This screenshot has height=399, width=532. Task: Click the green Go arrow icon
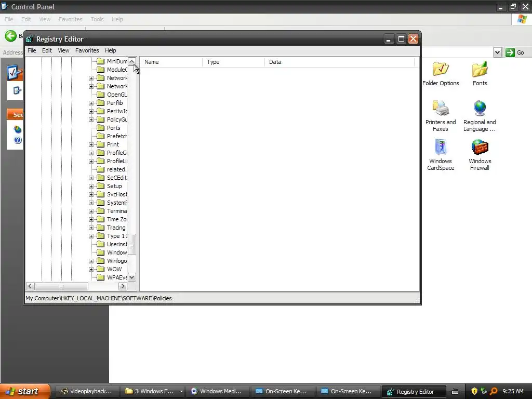coord(510,52)
